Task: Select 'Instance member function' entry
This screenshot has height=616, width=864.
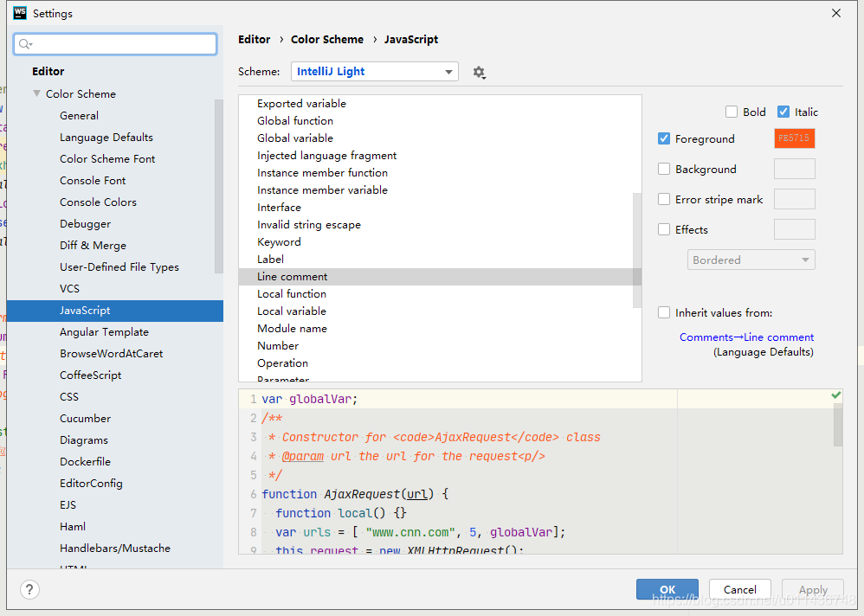Action: coord(322,173)
